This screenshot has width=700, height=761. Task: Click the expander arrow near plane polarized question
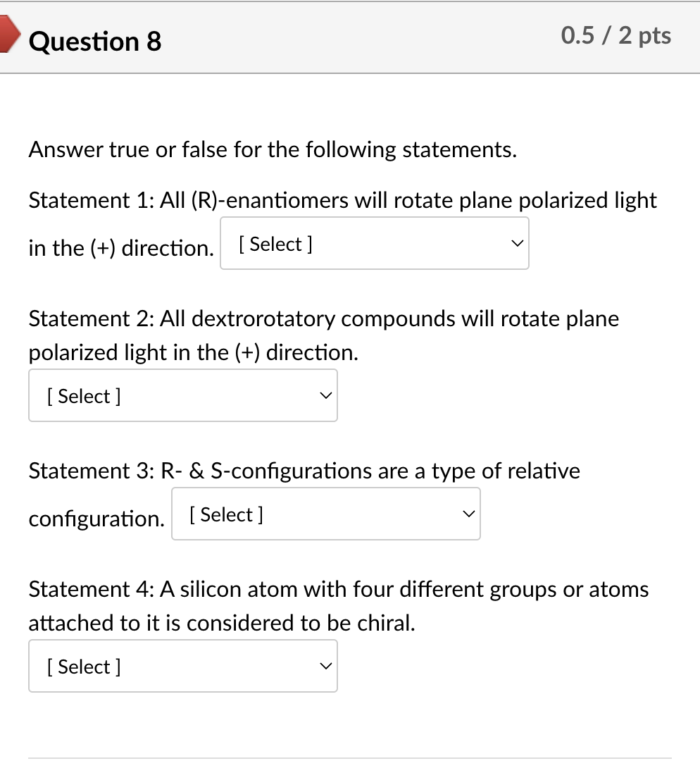click(516, 243)
